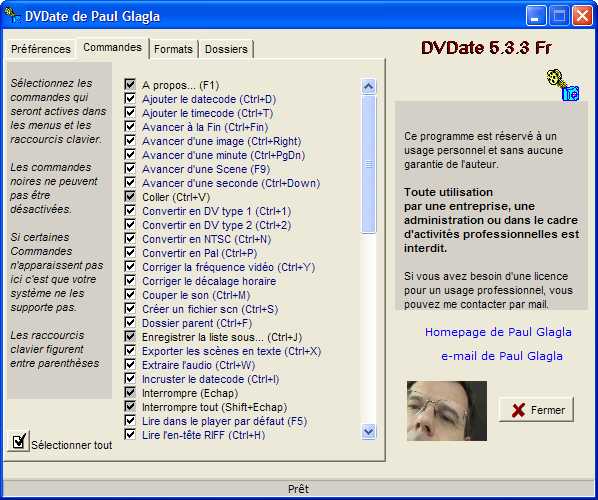Click Interrompre tout (Shift+Echap) checkbox
Image resolution: width=598 pixels, height=500 pixels.
pos(130,406)
